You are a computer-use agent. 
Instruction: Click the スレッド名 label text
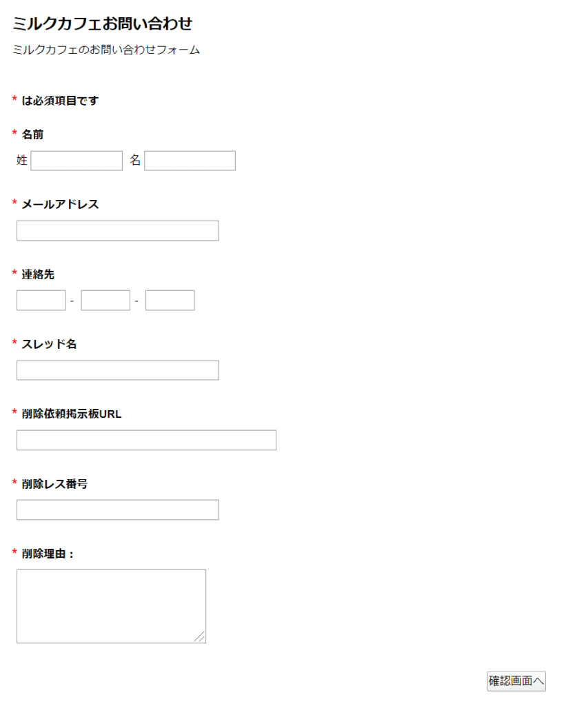(x=49, y=344)
